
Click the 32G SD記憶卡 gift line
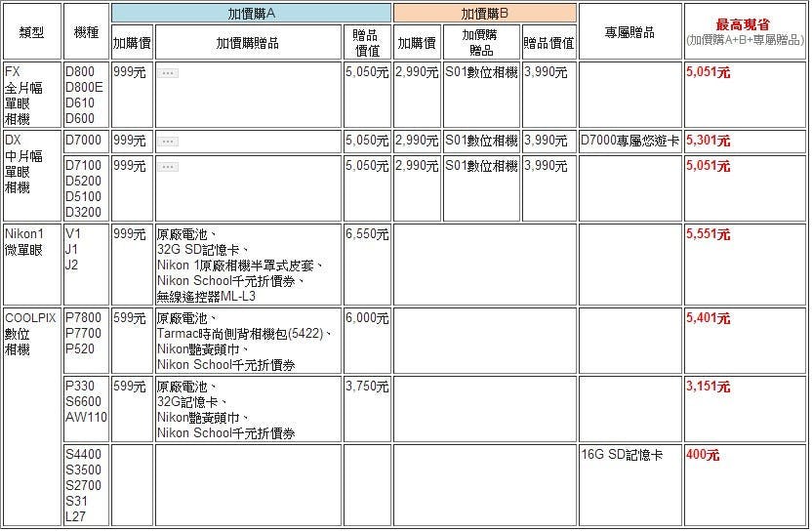pyautogui.click(x=203, y=250)
